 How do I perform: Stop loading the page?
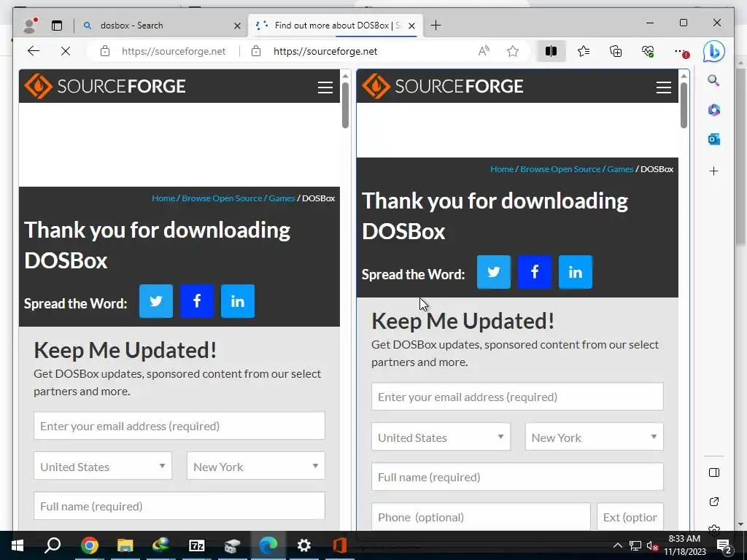[66, 51]
